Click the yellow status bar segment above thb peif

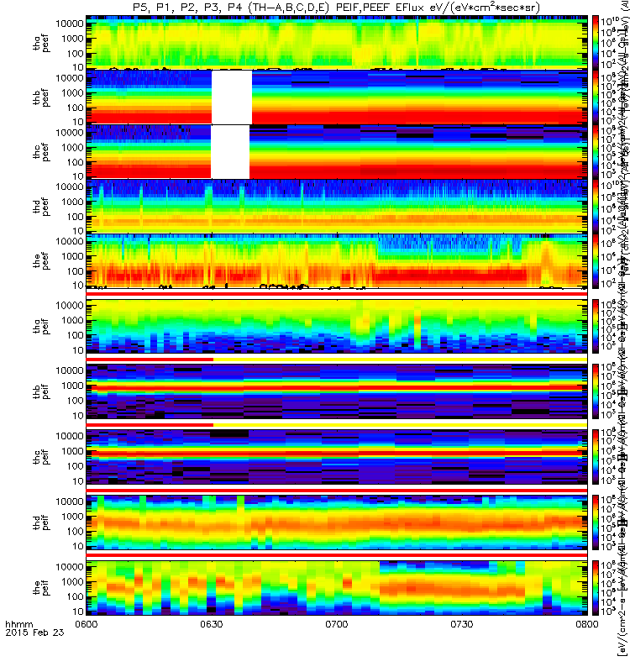(x=400, y=360)
